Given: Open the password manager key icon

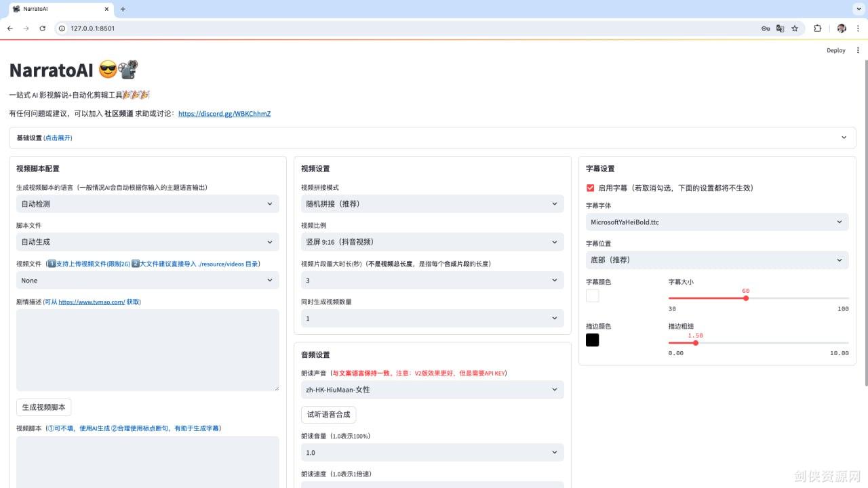Looking at the screenshot, I should 766,28.
